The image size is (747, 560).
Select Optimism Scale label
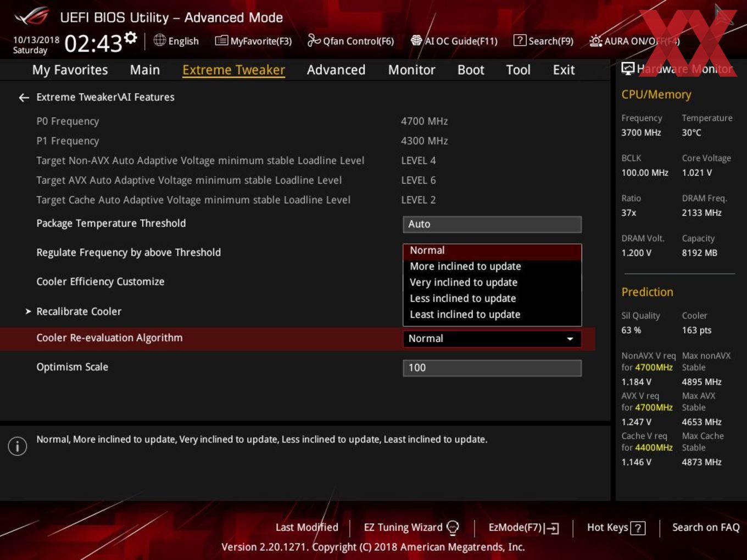72,367
